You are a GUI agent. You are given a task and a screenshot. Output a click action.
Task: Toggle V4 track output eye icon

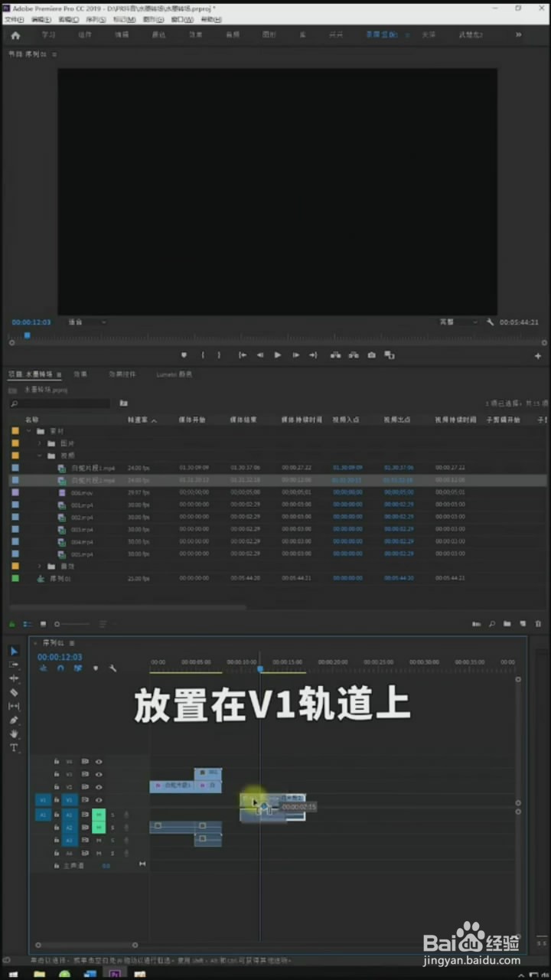point(99,762)
